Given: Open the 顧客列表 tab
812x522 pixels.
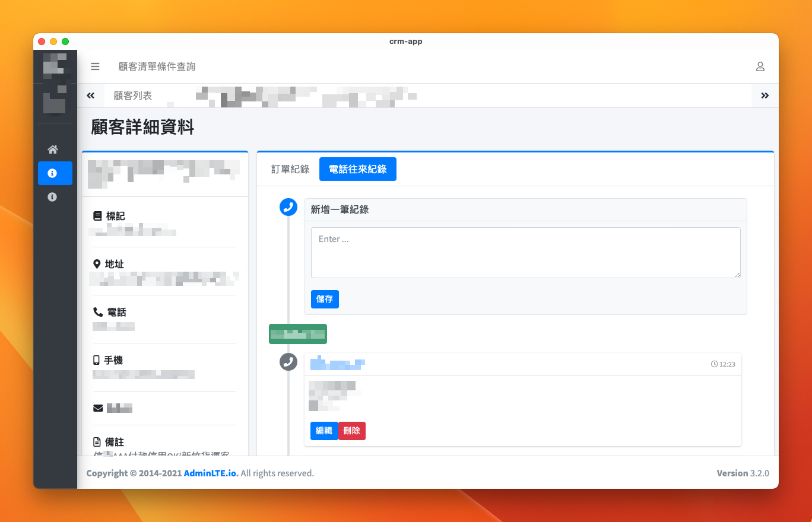Looking at the screenshot, I should 133,96.
